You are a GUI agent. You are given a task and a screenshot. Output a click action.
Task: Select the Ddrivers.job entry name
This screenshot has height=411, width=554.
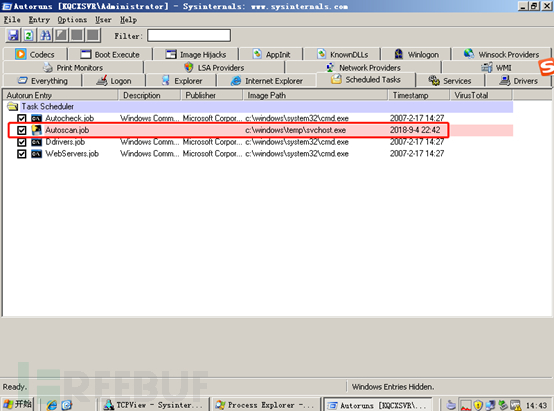(65, 142)
